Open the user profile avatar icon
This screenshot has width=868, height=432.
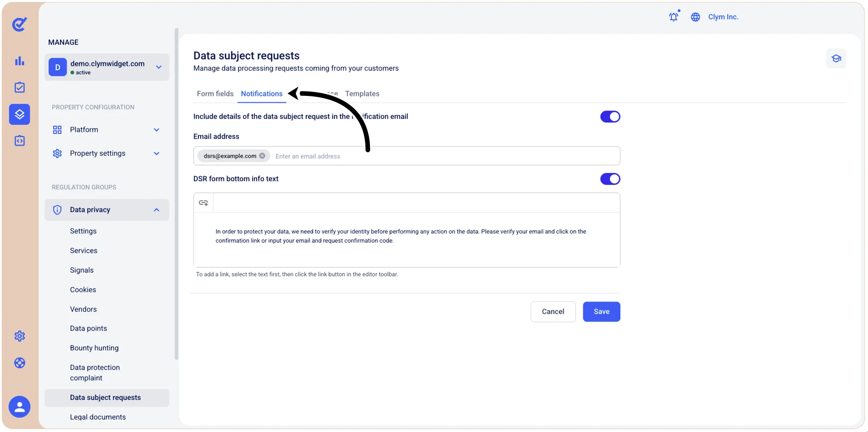pos(19,407)
